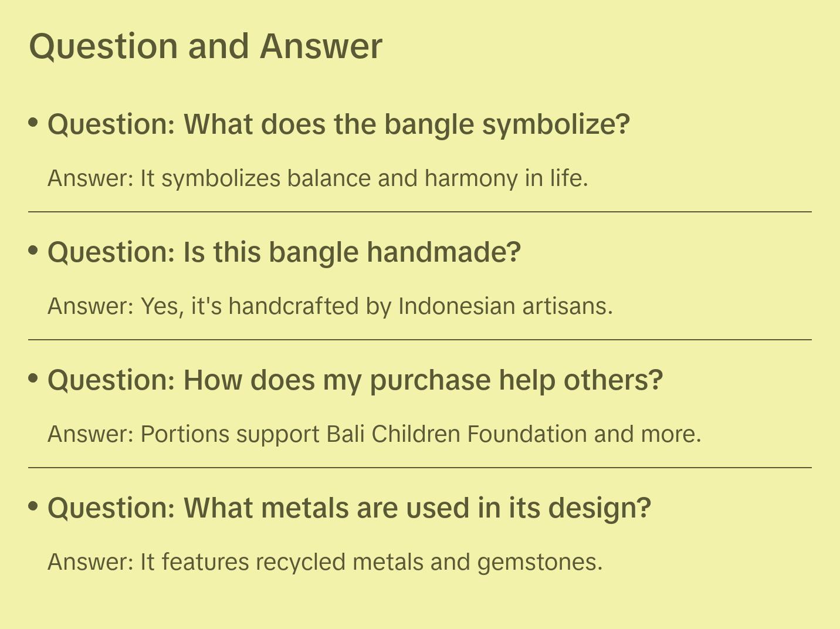Expand "How does my purchase help others?" question
This screenshot has width=840, height=629.
tap(355, 380)
